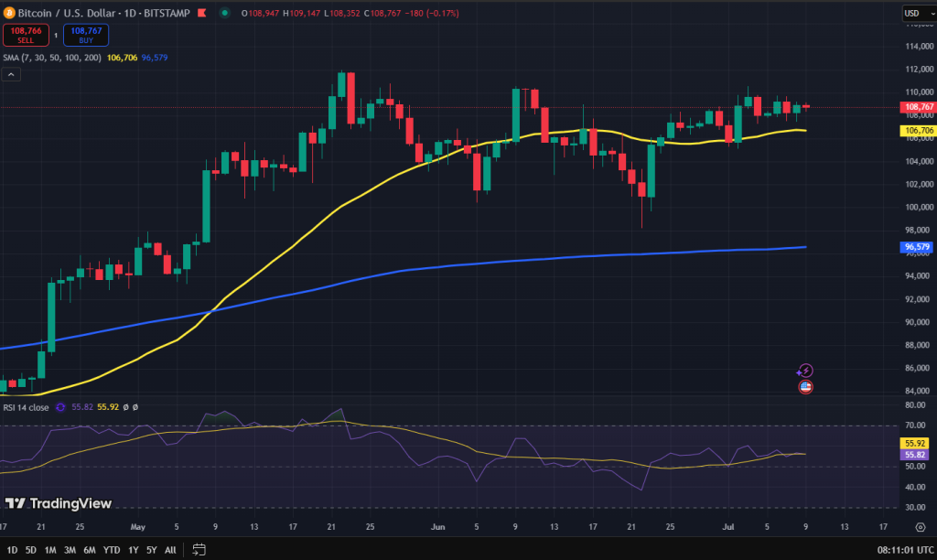
Task: Click the 30.00 RSI scale label
Action: click(915, 508)
